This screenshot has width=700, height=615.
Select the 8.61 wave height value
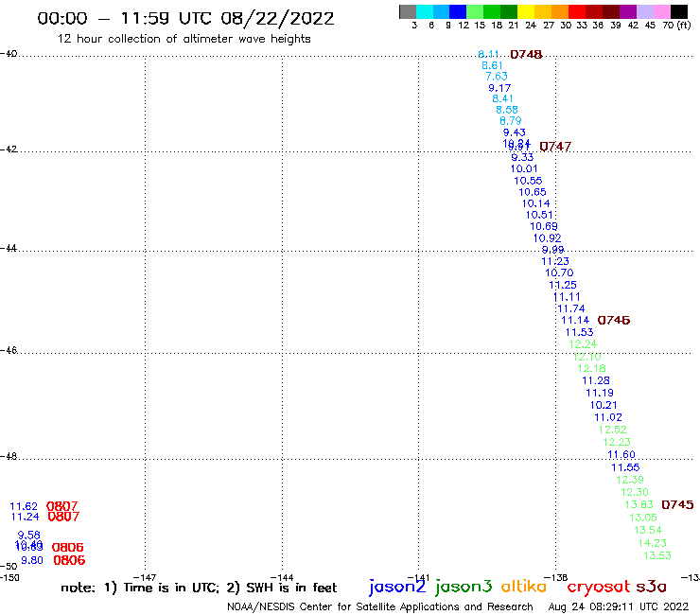[492, 65]
